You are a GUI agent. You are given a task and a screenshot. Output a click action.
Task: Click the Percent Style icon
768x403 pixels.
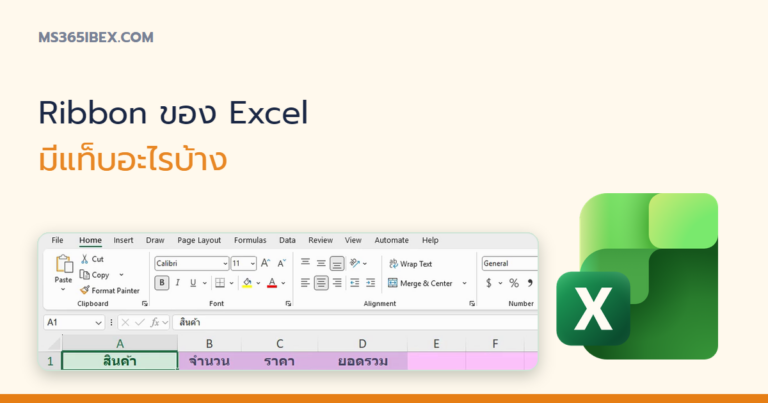514,283
